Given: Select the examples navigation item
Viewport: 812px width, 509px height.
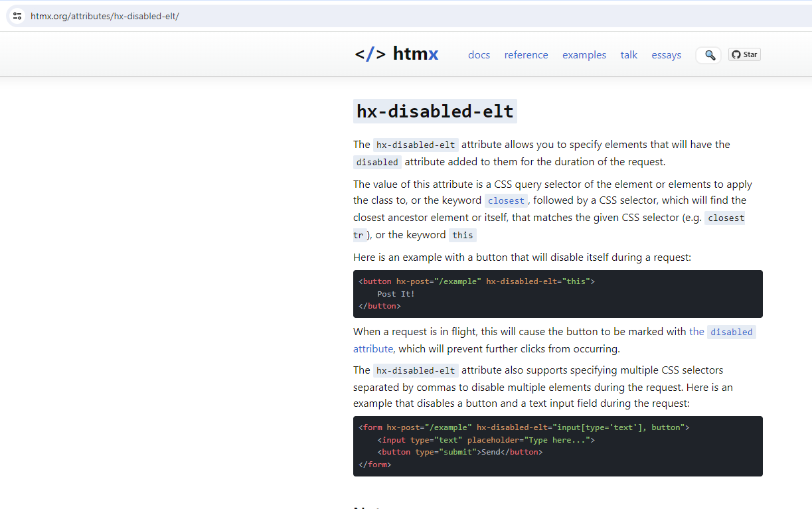Looking at the screenshot, I should (x=584, y=55).
